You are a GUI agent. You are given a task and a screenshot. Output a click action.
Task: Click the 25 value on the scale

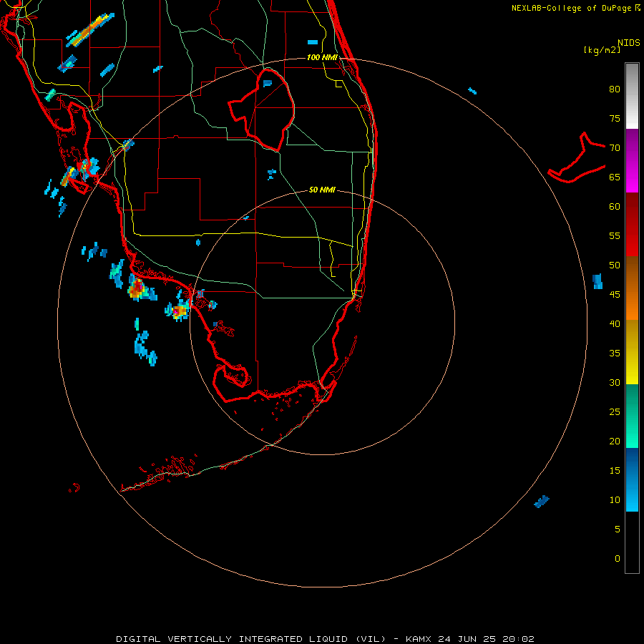pos(615,411)
